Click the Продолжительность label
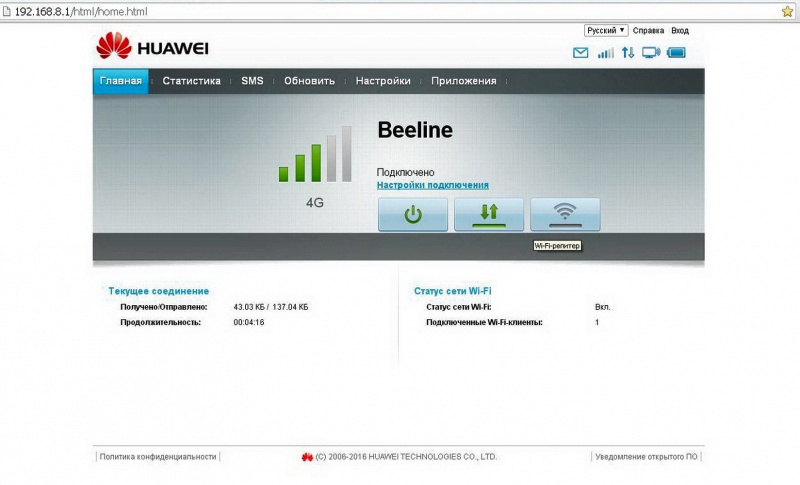This screenshot has height=485, width=800. (160, 322)
